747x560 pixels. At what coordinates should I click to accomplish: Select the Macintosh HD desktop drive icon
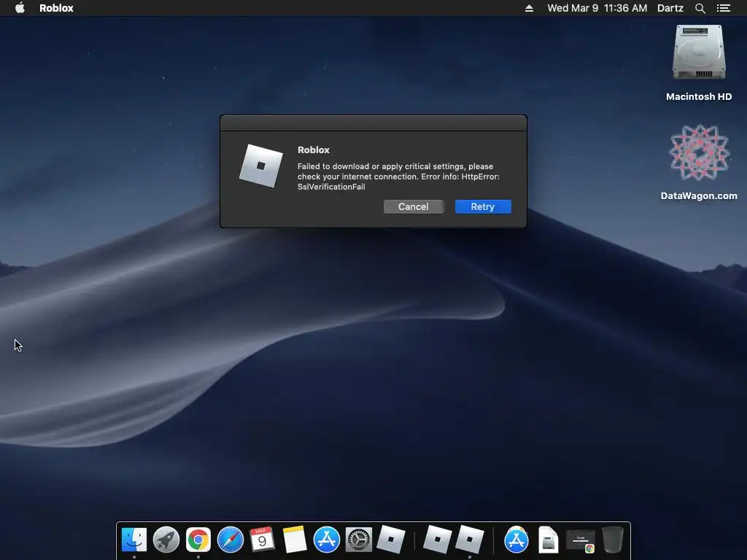pyautogui.click(x=699, y=52)
